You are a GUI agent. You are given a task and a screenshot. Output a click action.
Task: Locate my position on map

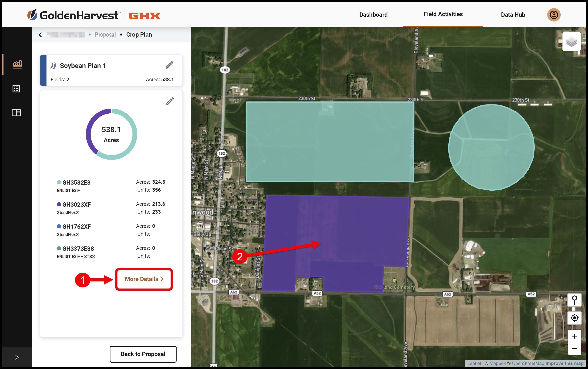point(574,318)
